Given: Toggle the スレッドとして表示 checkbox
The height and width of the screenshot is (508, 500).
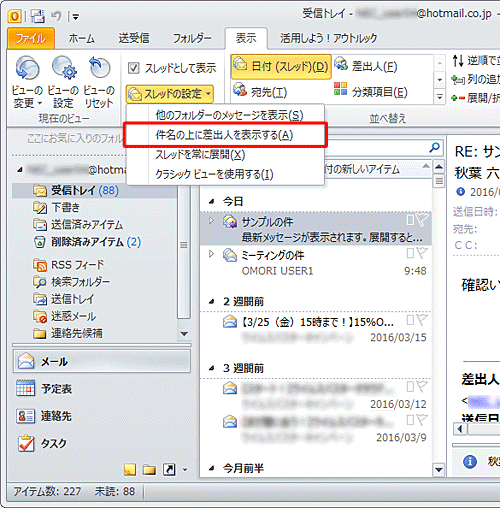Looking at the screenshot, I should (134, 68).
